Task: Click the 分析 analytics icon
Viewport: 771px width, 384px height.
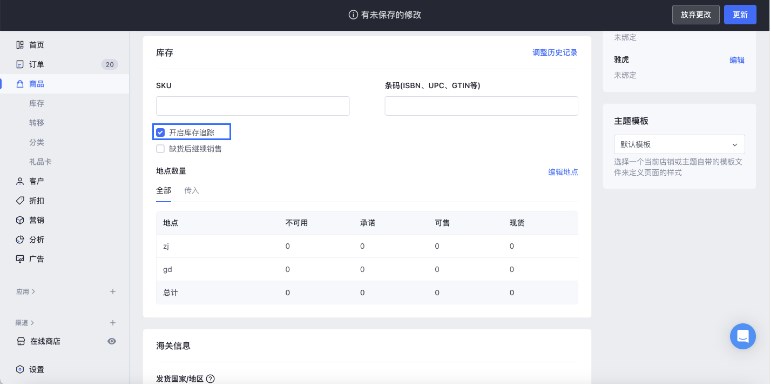Action: pyautogui.click(x=20, y=239)
